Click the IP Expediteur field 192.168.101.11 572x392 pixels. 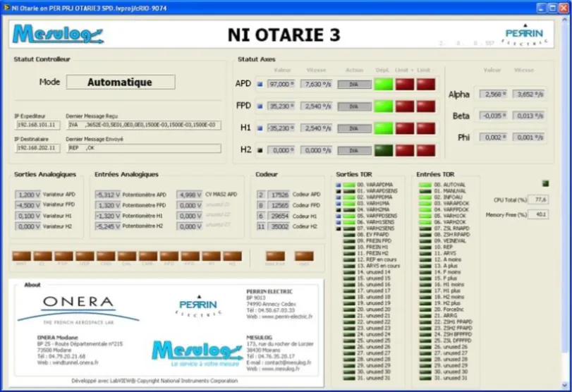pyautogui.click(x=37, y=125)
